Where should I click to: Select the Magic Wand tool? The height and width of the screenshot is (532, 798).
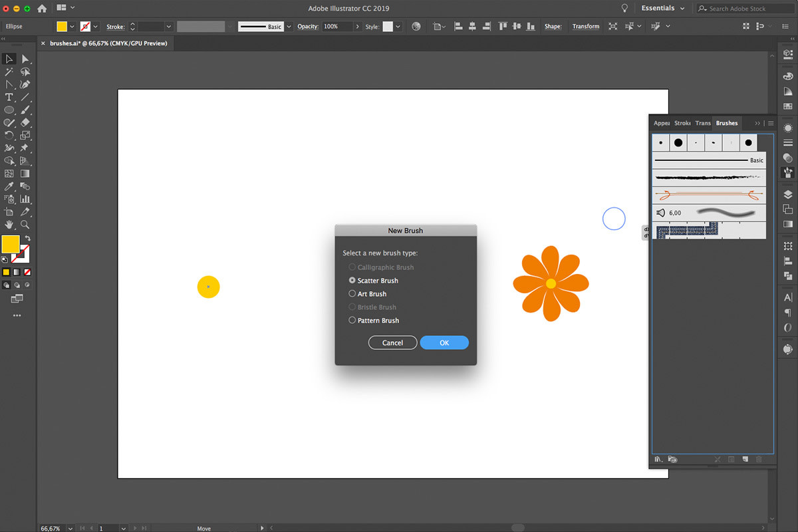pos(9,72)
